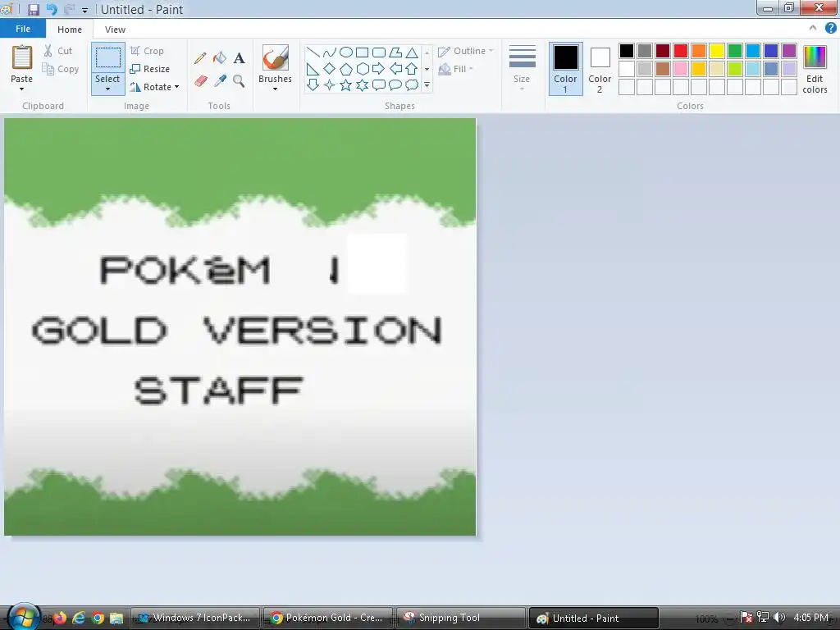Choose the Rectangle shape
This screenshot has height=630, width=840.
point(362,52)
